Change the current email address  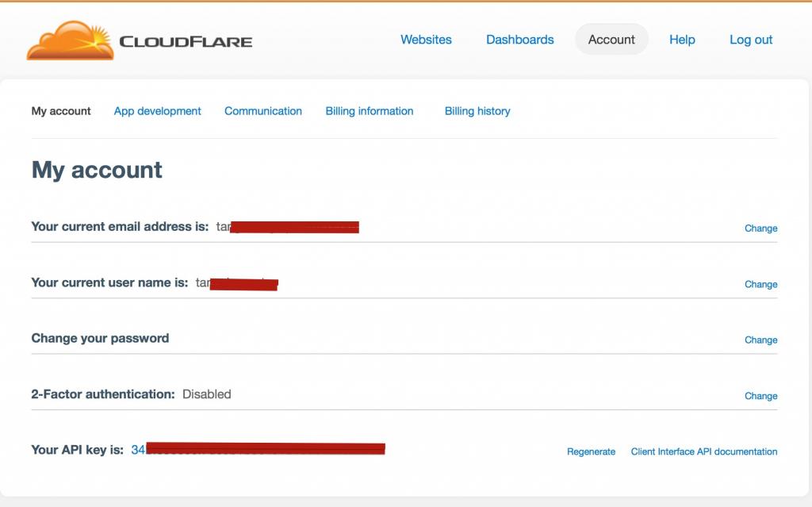pos(760,229)
